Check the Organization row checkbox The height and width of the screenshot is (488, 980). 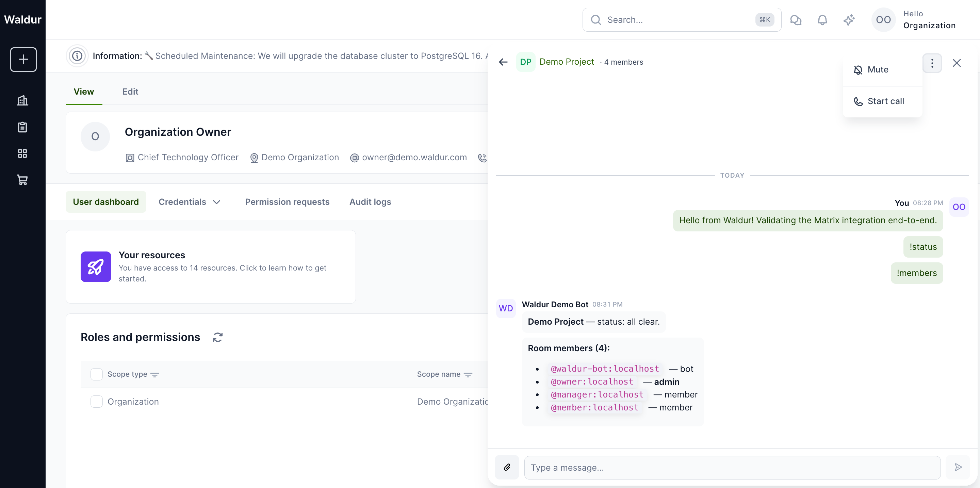(x=97, y=401)
